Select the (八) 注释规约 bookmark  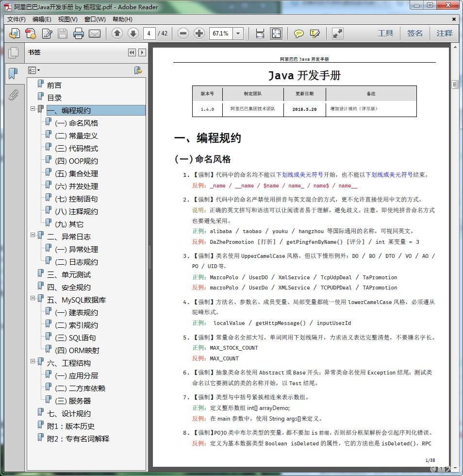point(77,211)
